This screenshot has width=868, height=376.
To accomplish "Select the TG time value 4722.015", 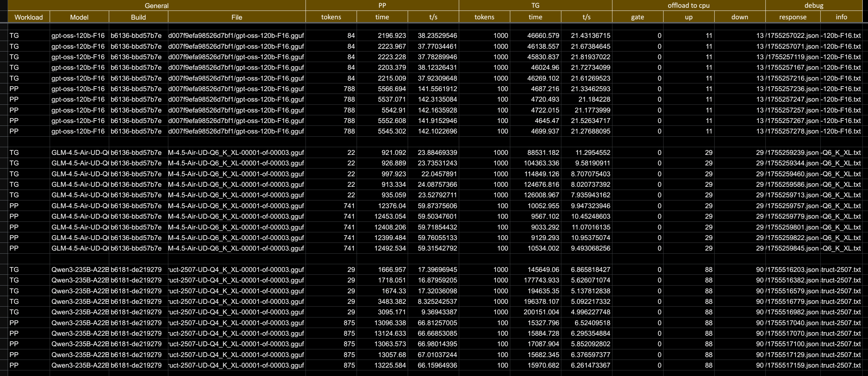I will (535, 110).
